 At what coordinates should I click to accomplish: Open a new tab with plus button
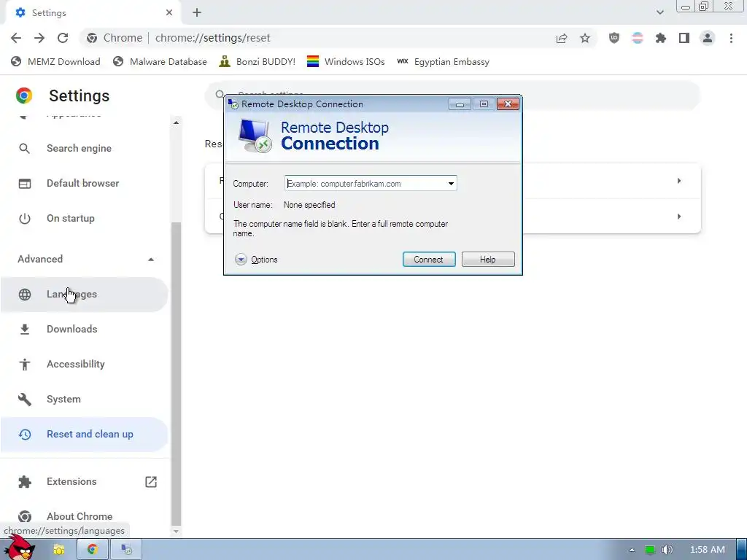(x=197, y=13)
